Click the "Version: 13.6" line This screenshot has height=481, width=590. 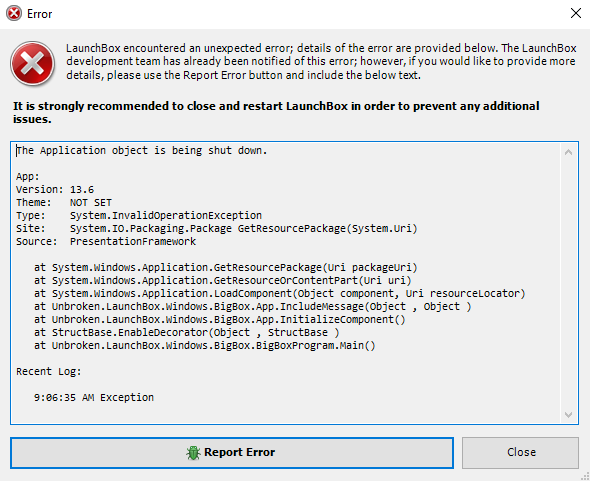point(55,189)
